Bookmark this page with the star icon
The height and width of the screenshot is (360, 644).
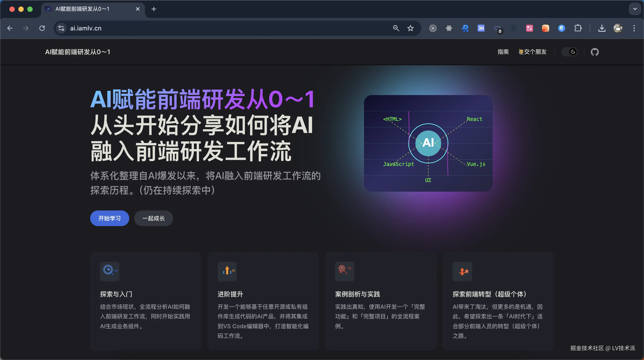410,28
